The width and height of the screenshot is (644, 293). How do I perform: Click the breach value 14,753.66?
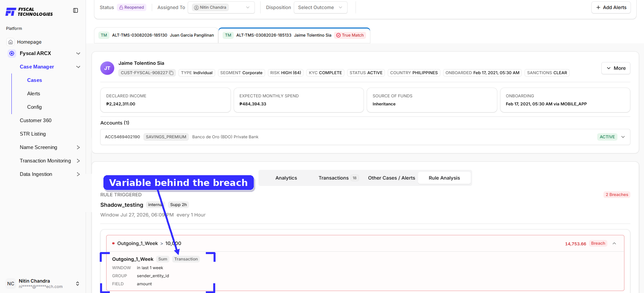click(576, 244)
